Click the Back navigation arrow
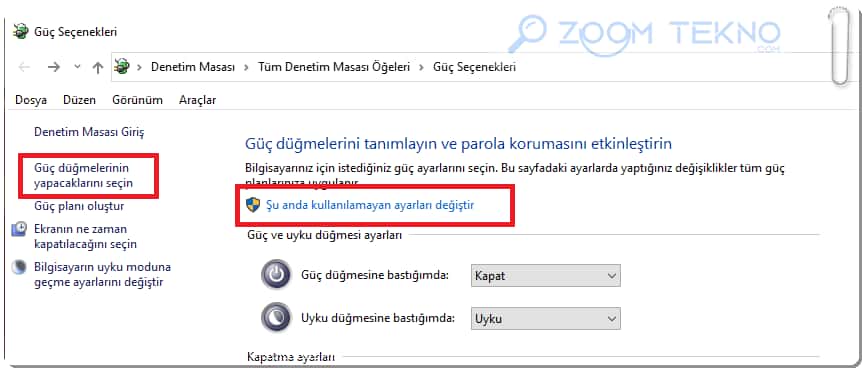The height and width of the screenshot is (371, 865). [x=24, y=67]
